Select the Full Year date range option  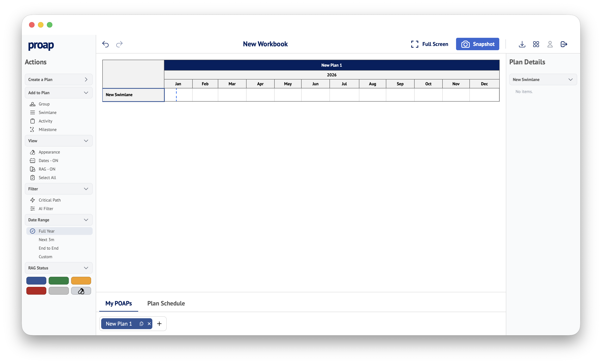pos(47,231)
